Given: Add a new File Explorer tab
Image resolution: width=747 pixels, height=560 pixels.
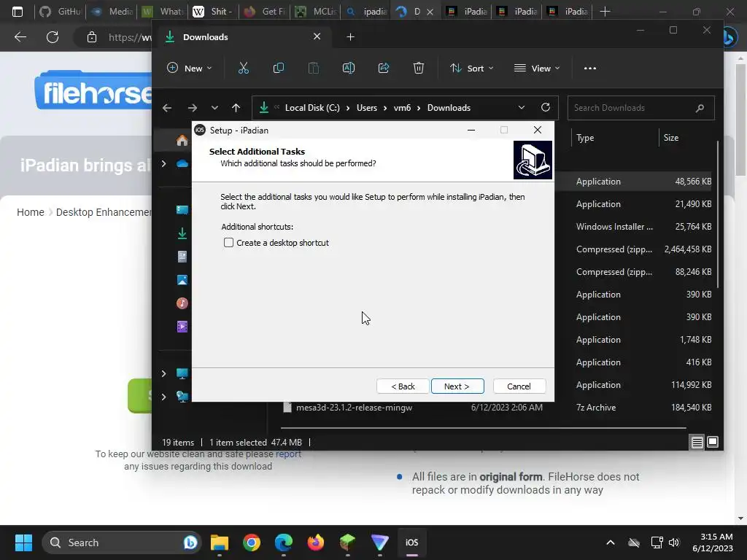Looking at the screenshot, I should [351, 37].
